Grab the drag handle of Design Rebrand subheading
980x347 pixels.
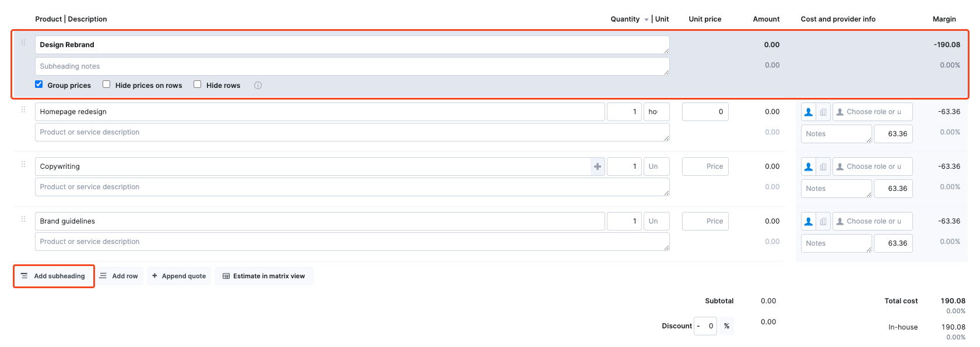coord(23,43)
